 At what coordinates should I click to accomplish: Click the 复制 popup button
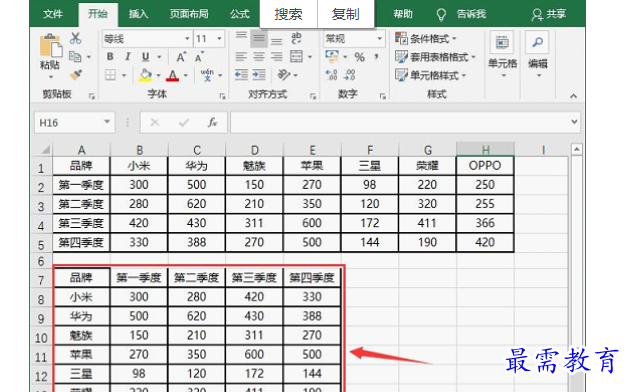(x=345, y=14)
